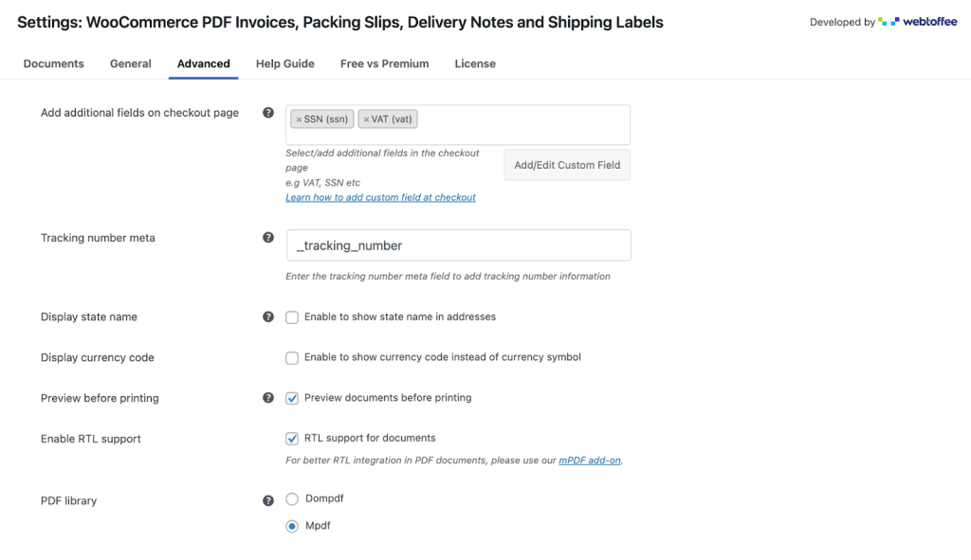Open help tooltip for Display state name
The width and height of the screenshot is (971, 560).
(x=268, y=316)
